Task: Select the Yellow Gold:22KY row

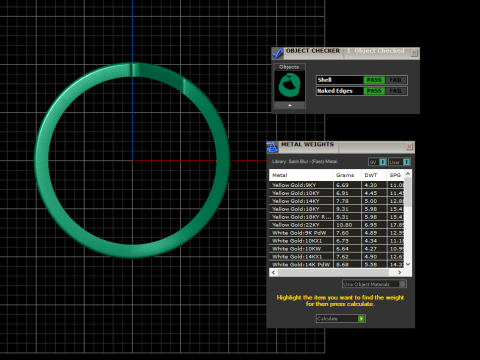Action: point(337,225)
